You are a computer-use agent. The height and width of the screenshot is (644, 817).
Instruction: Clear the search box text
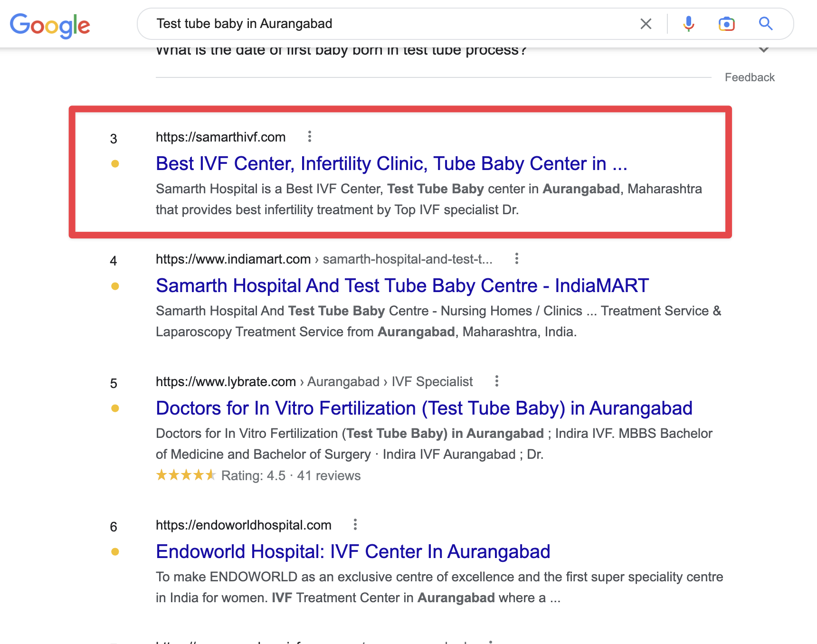click(x=646, y=24)
